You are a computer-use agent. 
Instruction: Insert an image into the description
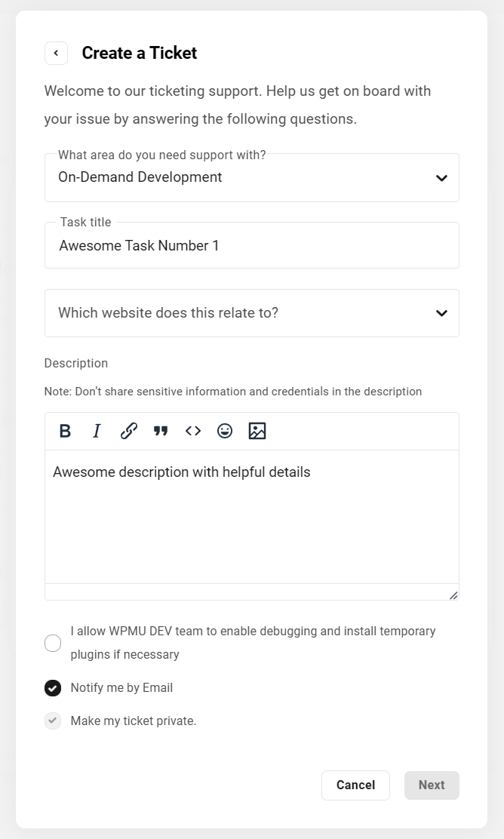(257, 431)
